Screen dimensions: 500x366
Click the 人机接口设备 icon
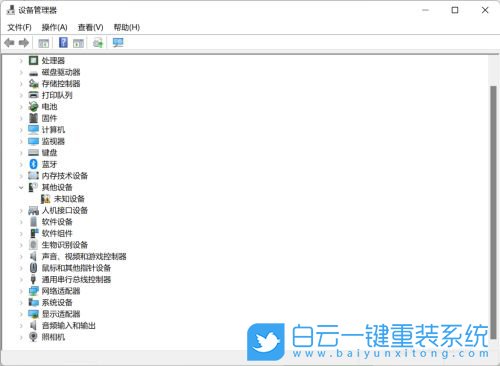click(x=33, y=210)
